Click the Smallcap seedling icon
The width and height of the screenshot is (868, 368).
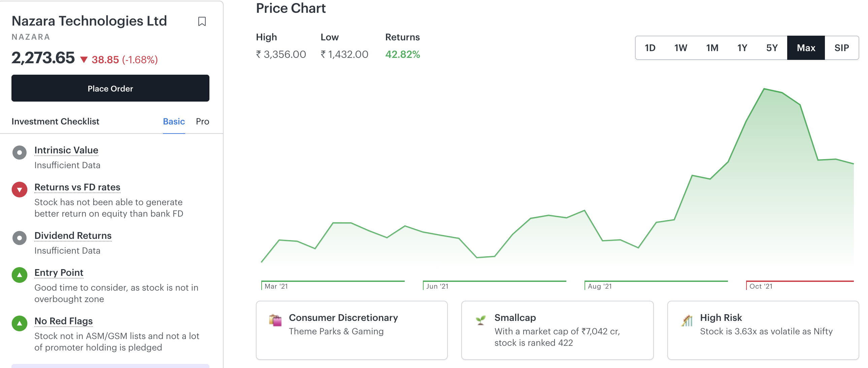click(x=481, y=320)
